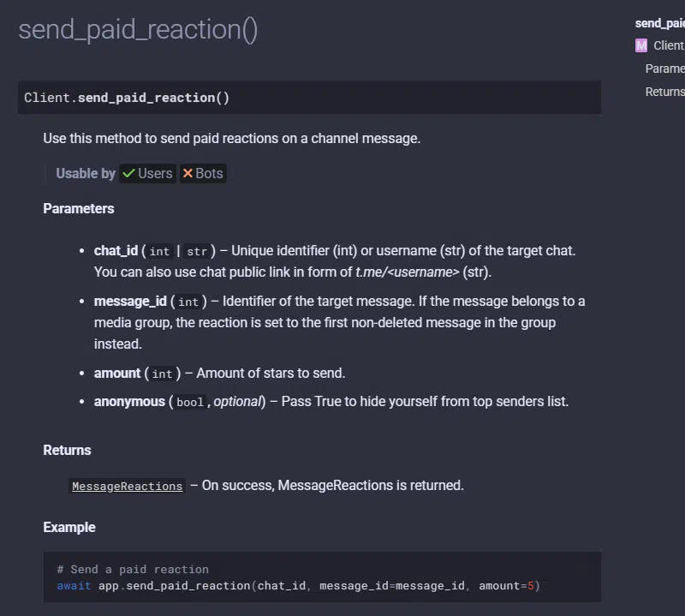Click the Example heading

point(69,527)
